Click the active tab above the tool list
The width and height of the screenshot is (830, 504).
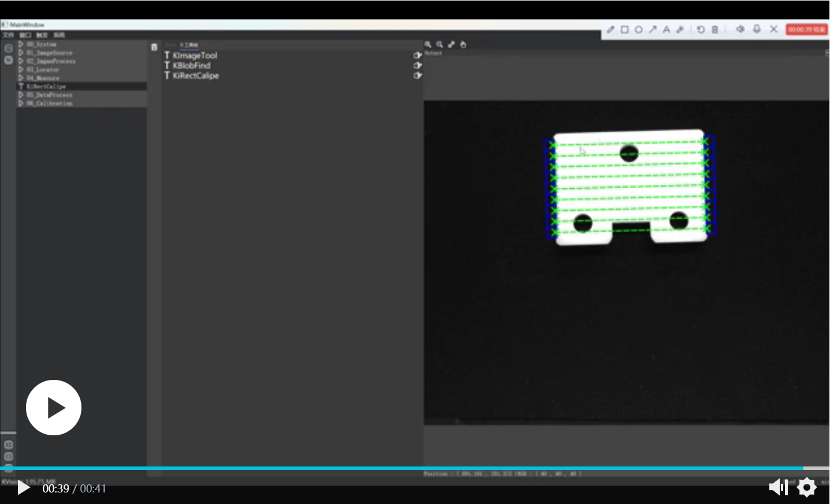pos(189,44)
